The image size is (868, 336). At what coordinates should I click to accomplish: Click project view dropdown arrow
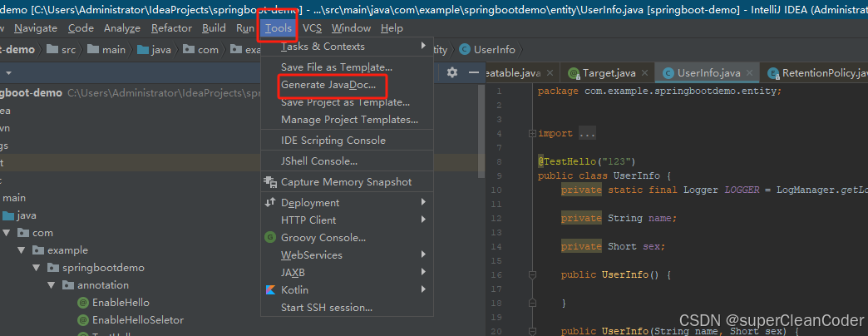[8, 72]
